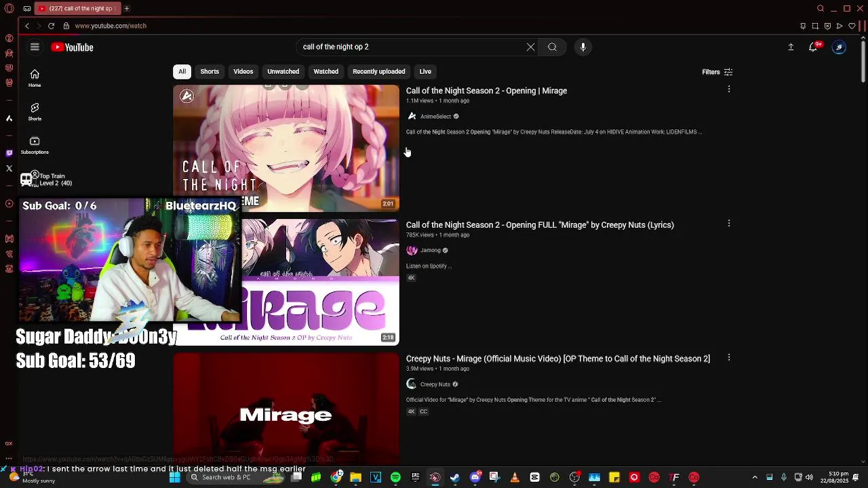Image resolution: width=868 pixels, height=488 pixels.
Task: Open Opera player arrow icon in toolbar
Action: pyautogui.click(x=840, y=26)
